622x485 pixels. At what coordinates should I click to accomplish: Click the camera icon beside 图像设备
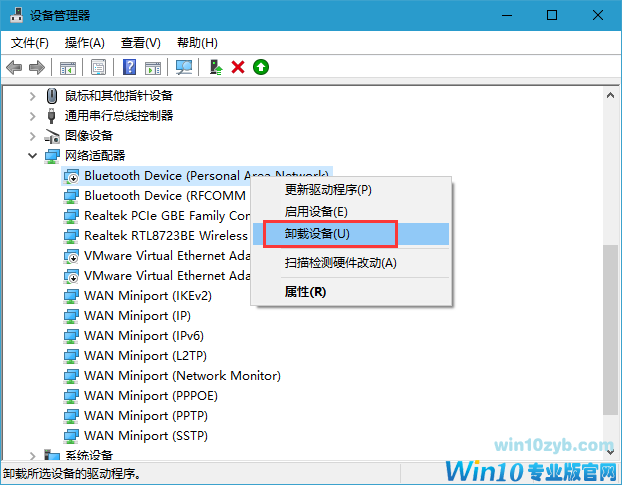click(52, 136)
